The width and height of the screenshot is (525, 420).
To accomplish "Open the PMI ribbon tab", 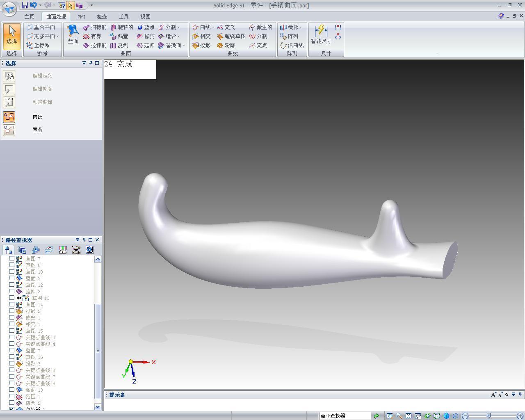I will [81, 17].
